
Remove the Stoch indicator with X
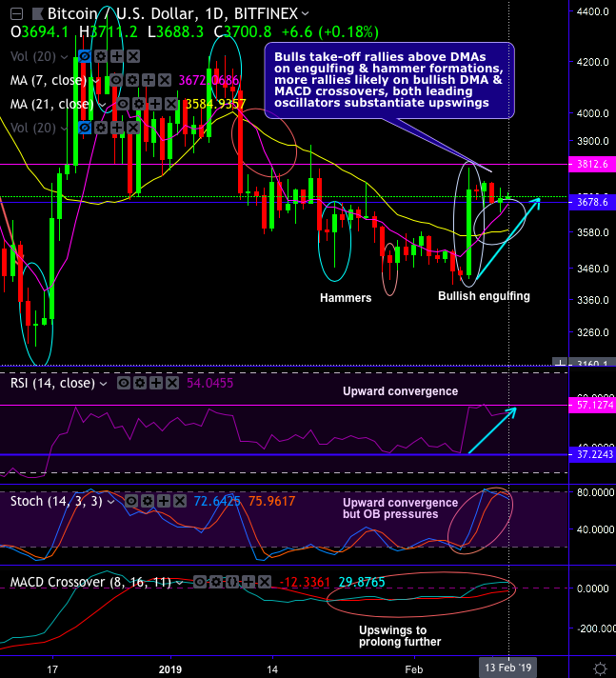pos(180,501)
